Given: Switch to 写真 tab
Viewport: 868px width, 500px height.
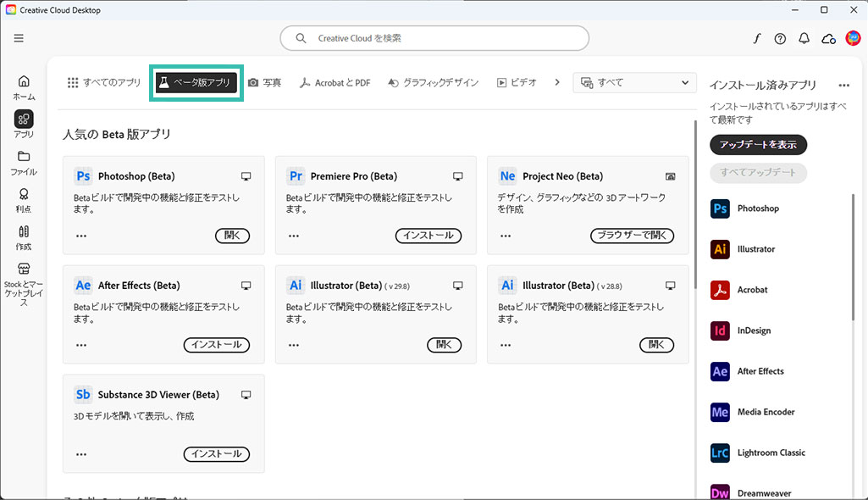Looking at the screenshot, I should (x=264, y=82).
